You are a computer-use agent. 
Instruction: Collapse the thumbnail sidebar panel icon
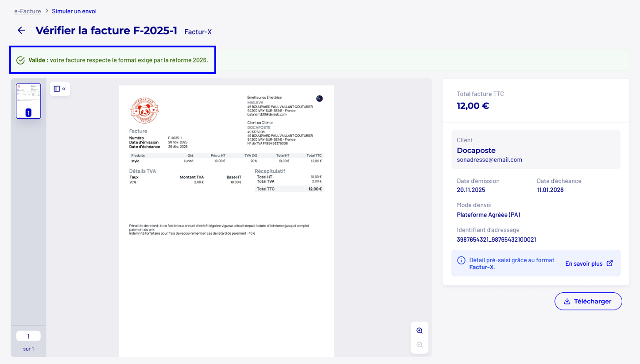60,89
